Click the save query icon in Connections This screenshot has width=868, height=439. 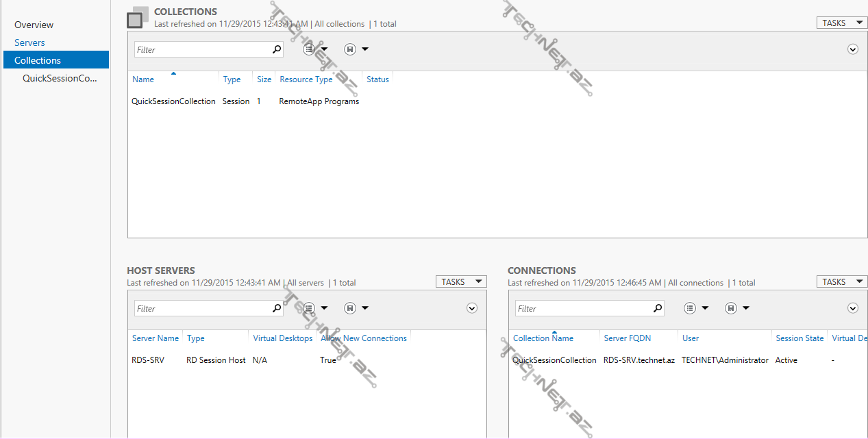[731, 308]
